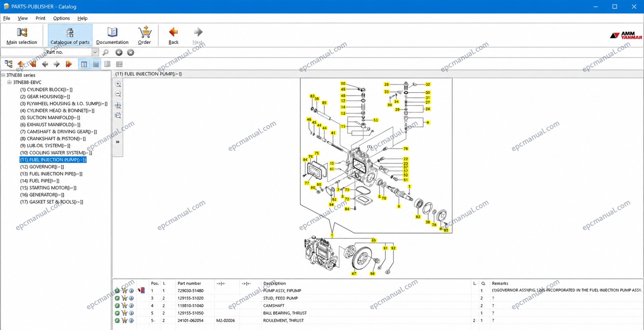
Task: Click the Part number column header
Action: tap(189, 283)
